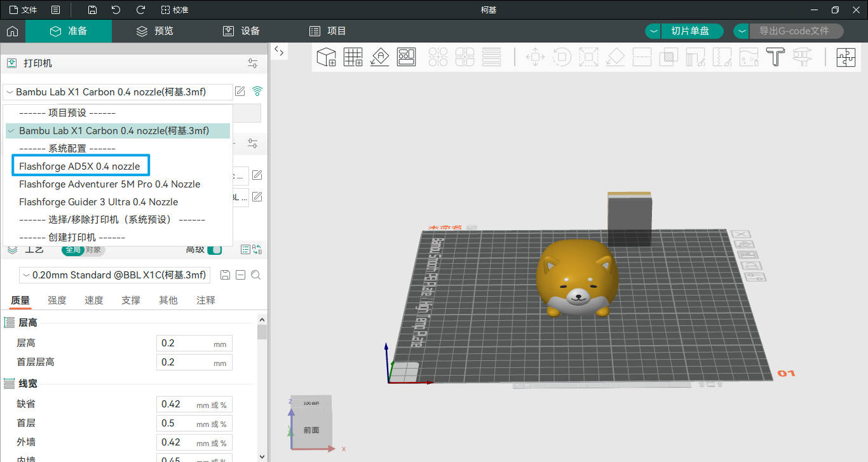Remove plate 01 using X icon
The width and height of the screenshot is (868, 462).
click(742, 234)
